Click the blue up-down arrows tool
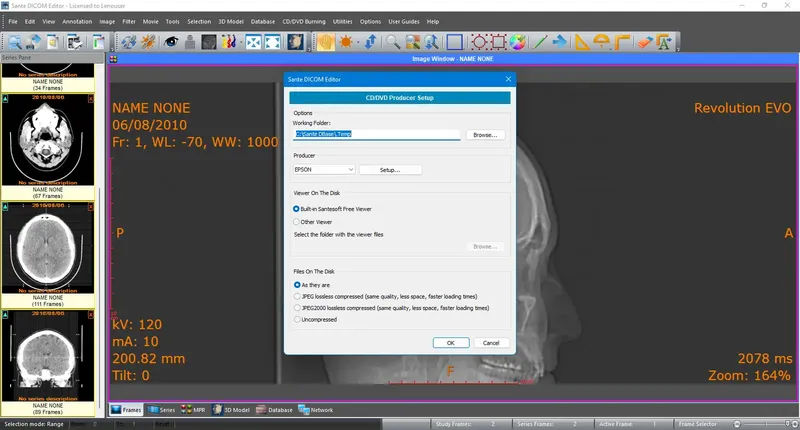 tap(370, 42)
